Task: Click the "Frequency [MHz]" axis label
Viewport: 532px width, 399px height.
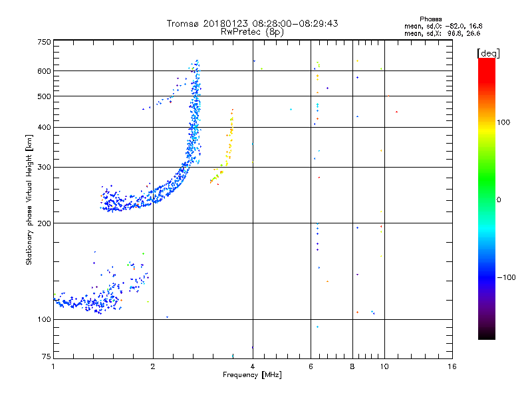Action: pyautogui.click(x=252, y=375)
